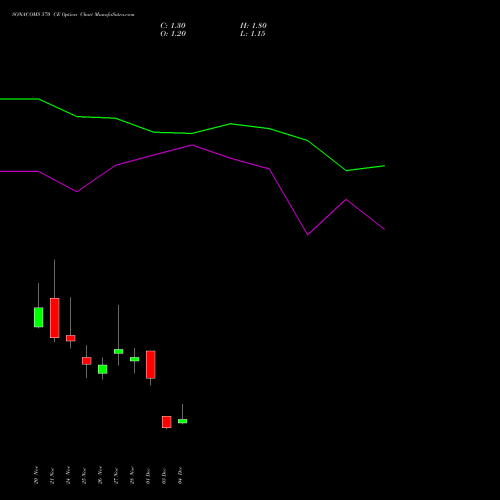500x500 pixels.
Task: Select the tall red candlestick for 21 Nov
Action: [55, 318]
